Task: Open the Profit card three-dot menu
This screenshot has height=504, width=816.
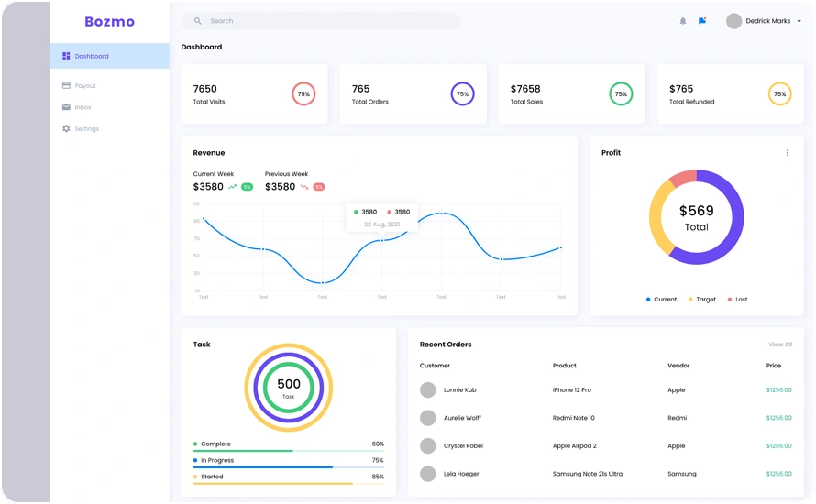Action: 787,153
